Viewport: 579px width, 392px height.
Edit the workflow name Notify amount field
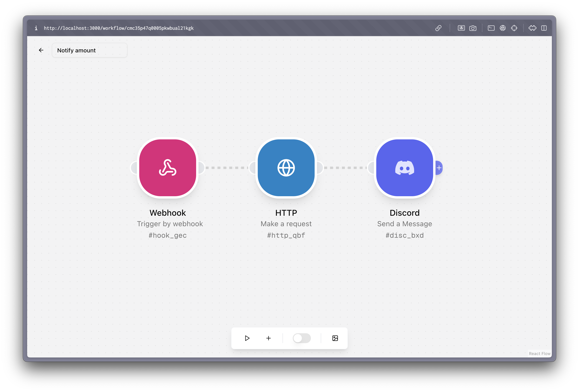tap(90, 50)
